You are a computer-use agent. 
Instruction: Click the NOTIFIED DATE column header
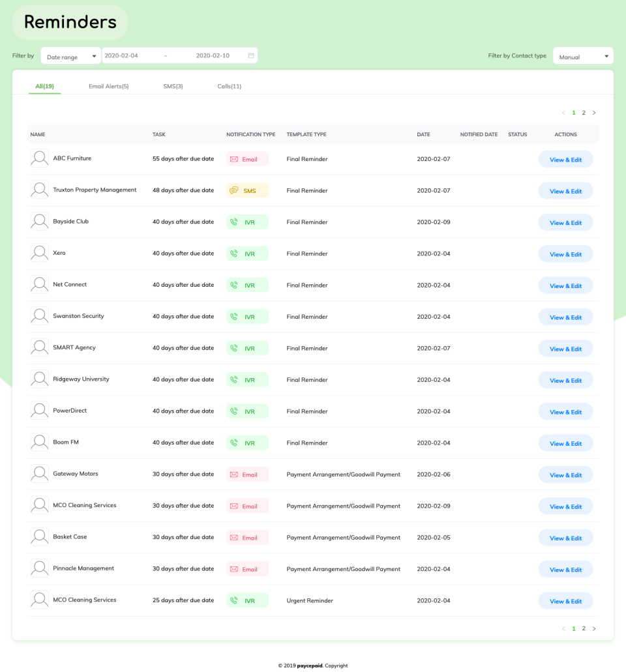click(479, 134)
